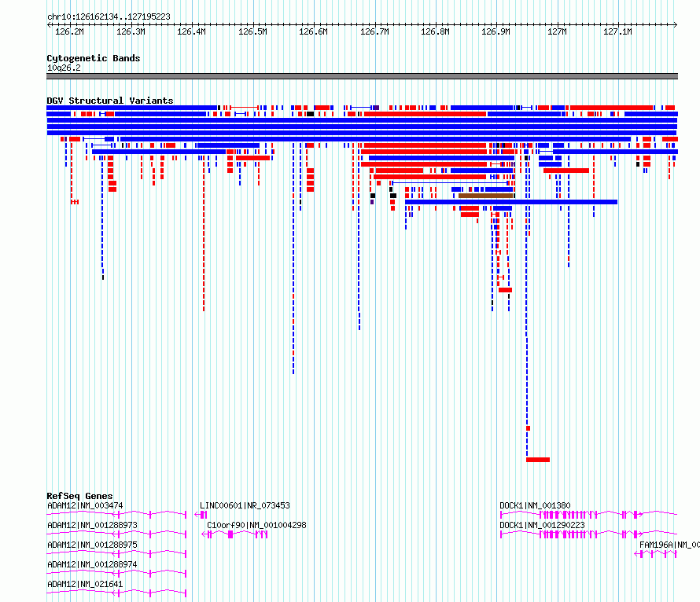
Task: Click the small red variant square above lowest bar
Action: click(528, 428)
